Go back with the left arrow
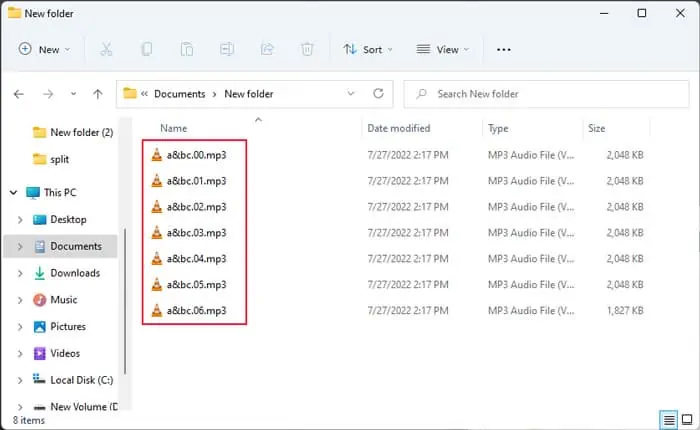The image size is (700, 430). (x=19, y=94)
